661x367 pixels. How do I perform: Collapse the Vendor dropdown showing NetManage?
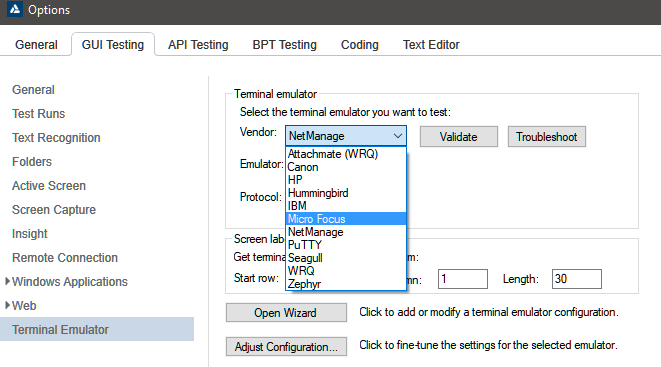tap(346, 136)
